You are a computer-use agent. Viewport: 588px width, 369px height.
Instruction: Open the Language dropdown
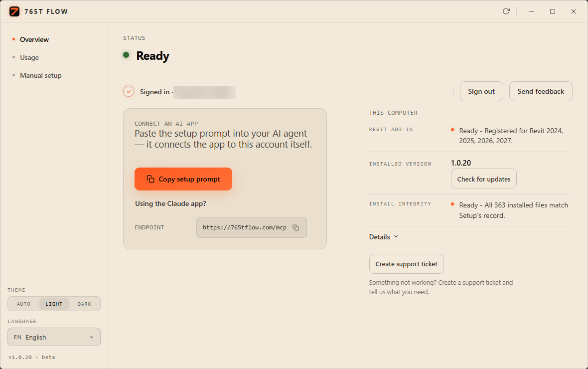point(54,337)
